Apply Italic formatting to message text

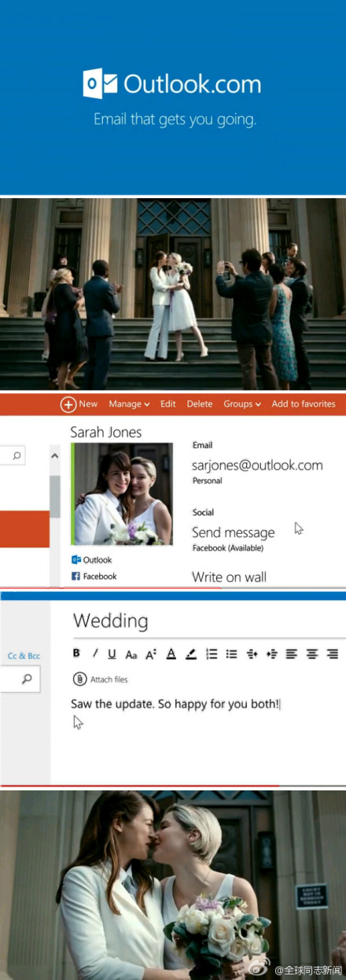pos(95,653)
